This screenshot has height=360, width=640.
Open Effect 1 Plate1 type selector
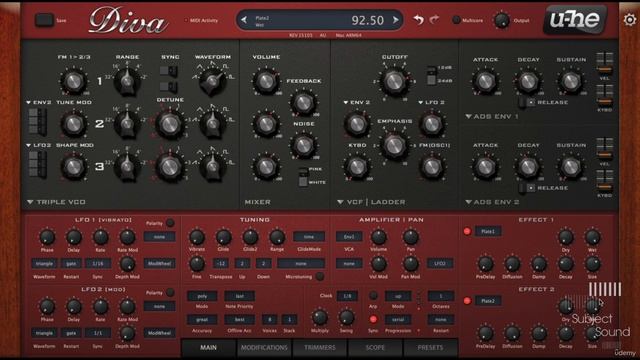point(488,231)
